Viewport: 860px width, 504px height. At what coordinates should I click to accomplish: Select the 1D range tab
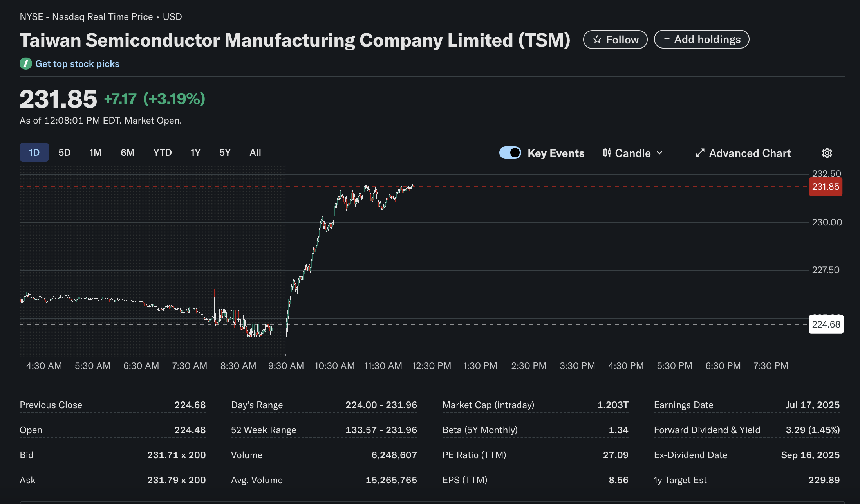[x=34, y=152]
